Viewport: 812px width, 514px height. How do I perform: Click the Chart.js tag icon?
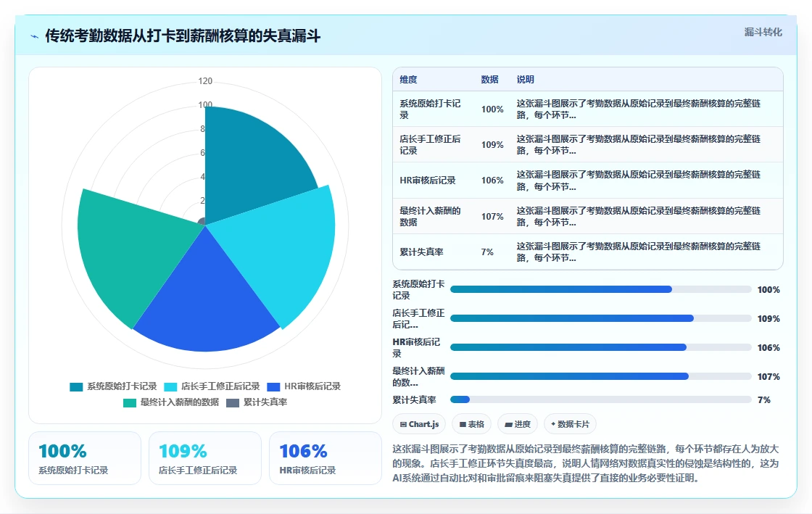(x=403, y=424)
